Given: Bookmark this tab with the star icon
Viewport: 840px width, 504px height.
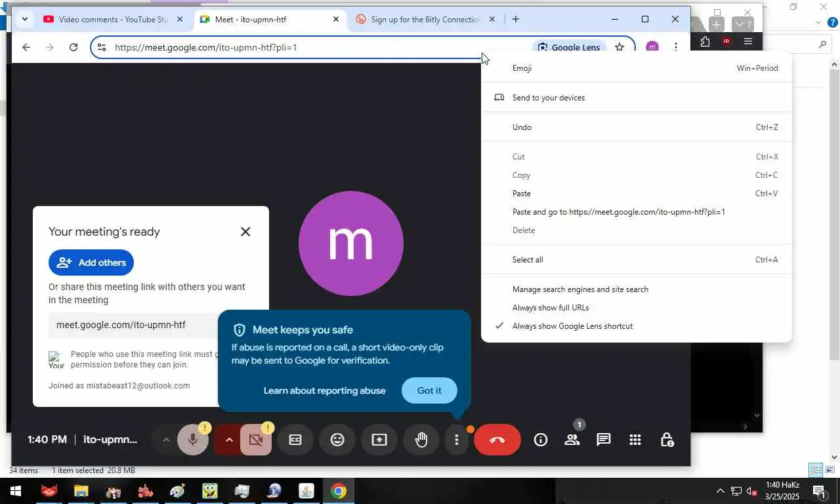Looking at the screenshot, I should coord(619,47).
